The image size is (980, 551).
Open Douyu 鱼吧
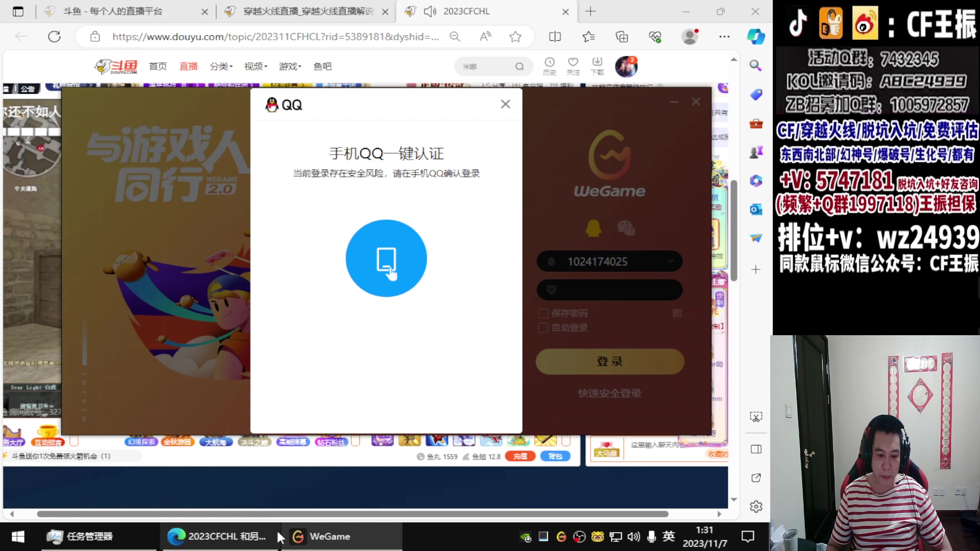(x=322, y=66)
